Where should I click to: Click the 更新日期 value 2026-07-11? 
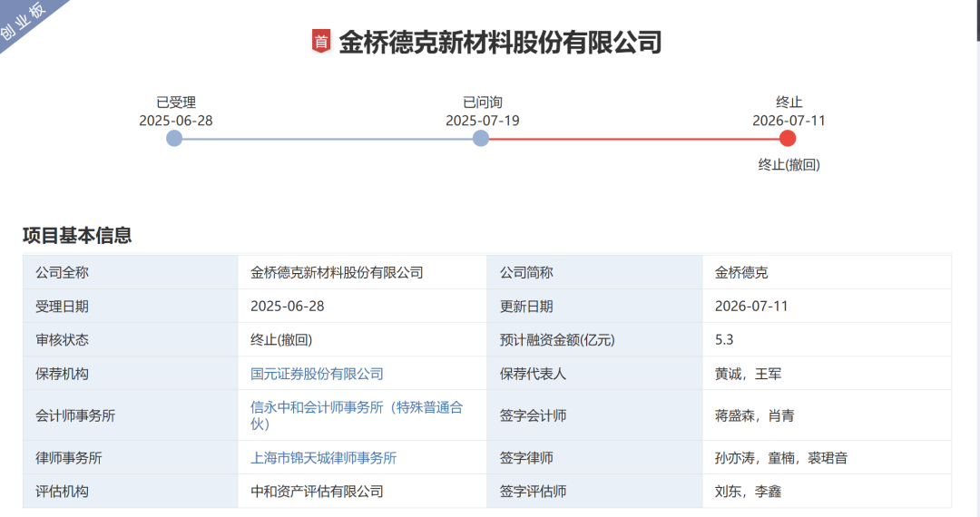tap(751, 306)
